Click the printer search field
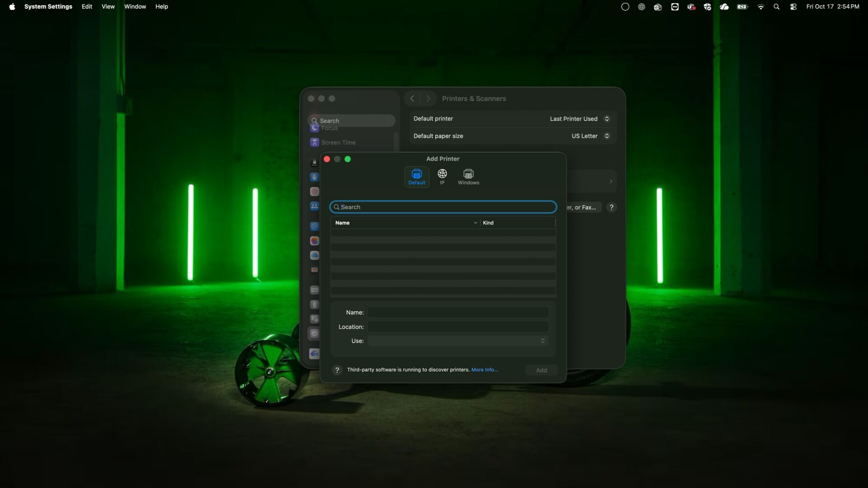868x488 pixels. (443, 207)
